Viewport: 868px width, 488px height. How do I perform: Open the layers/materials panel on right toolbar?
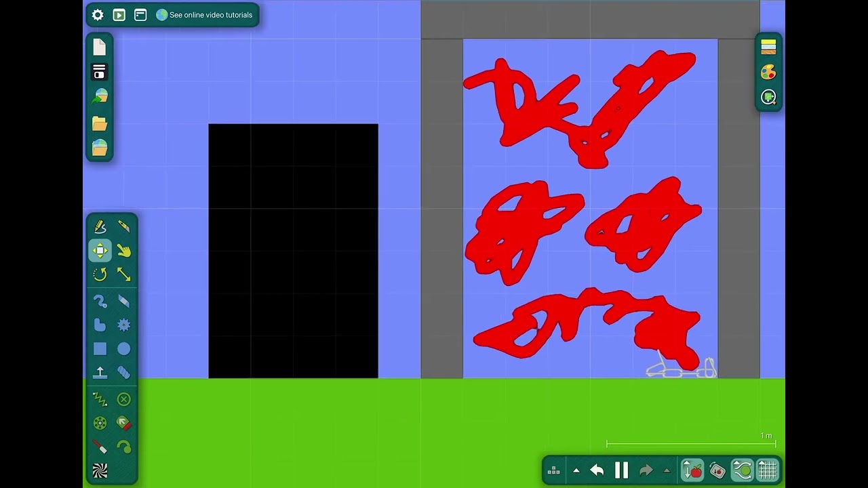pyautogui.click(x=768, y=47)
